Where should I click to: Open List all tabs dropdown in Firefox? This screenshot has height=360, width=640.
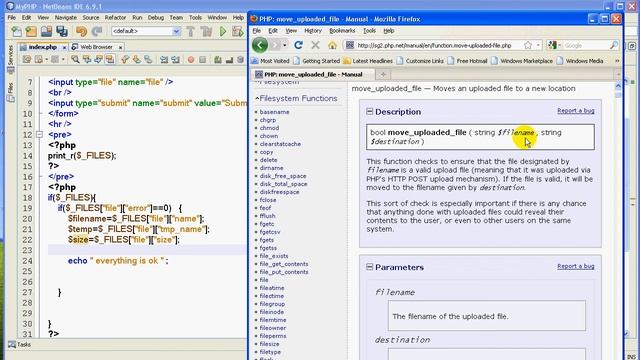click(x=618, y=75)
